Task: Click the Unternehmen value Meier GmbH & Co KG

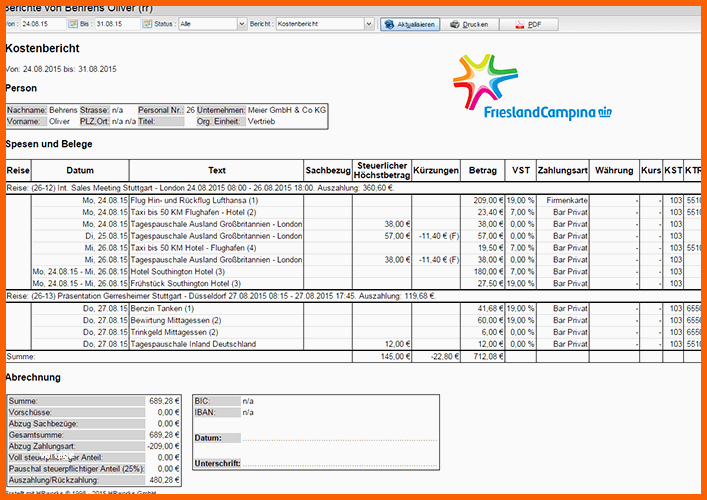Action: pos(287,110)
